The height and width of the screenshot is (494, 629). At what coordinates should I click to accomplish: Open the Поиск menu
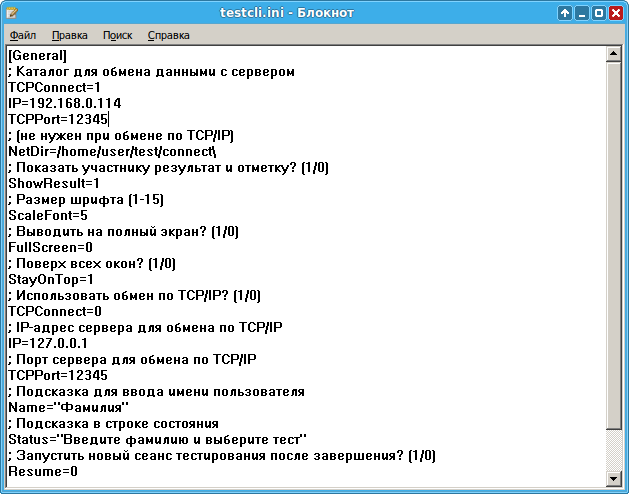(117, 35)
